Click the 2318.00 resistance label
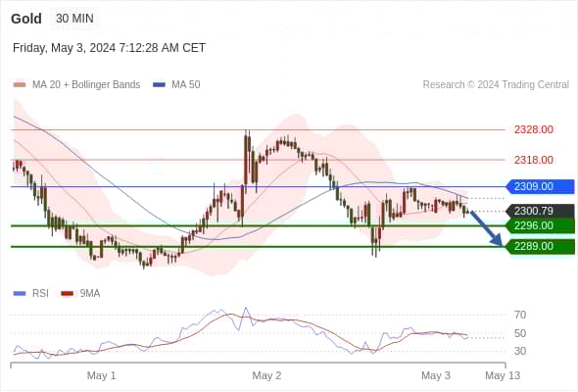Screen dimensions: 578x392 (533, 160)
